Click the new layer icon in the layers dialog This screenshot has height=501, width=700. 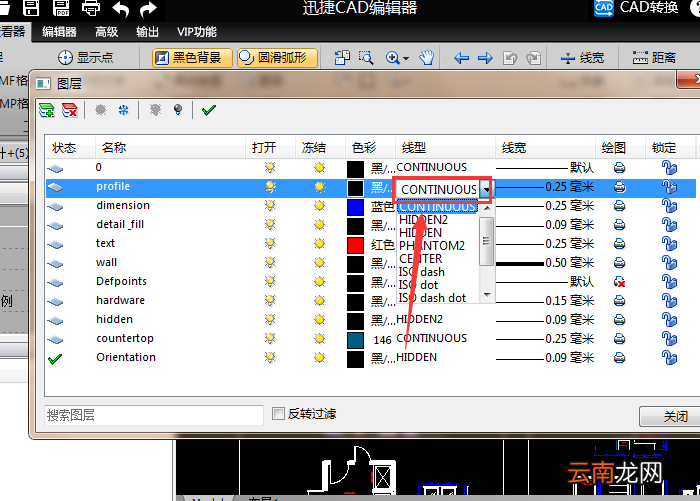(x=47, y=110)
